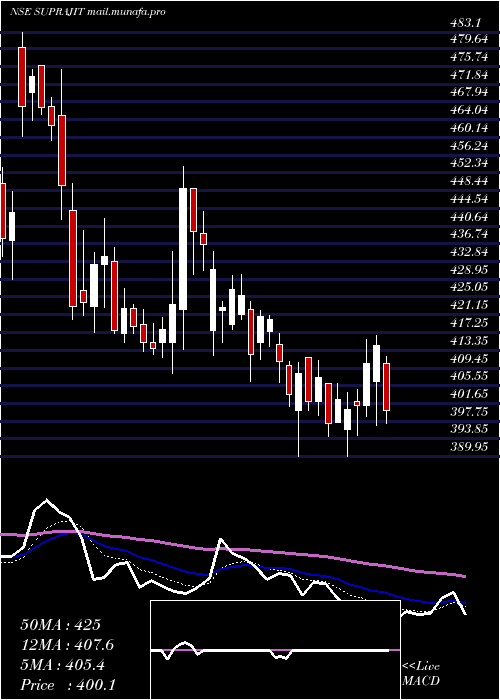Click the 405.55 price axis label
Viewport: 500px width, 700px height.
(x=468, y=376)
